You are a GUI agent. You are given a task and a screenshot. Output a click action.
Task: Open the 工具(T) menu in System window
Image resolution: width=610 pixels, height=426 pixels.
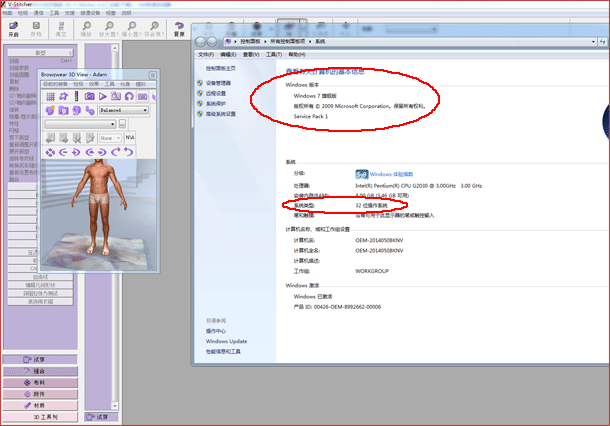coord(274,54)
